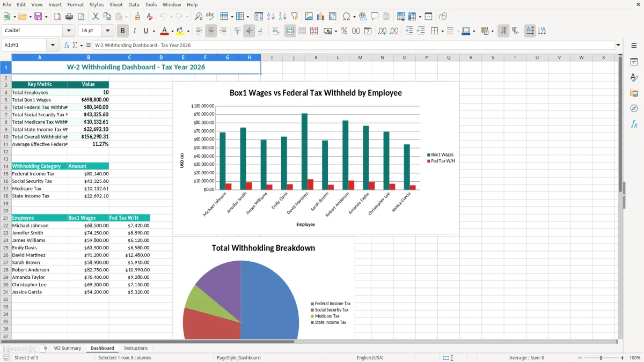Toggle Underline formatting

point(146,31)
